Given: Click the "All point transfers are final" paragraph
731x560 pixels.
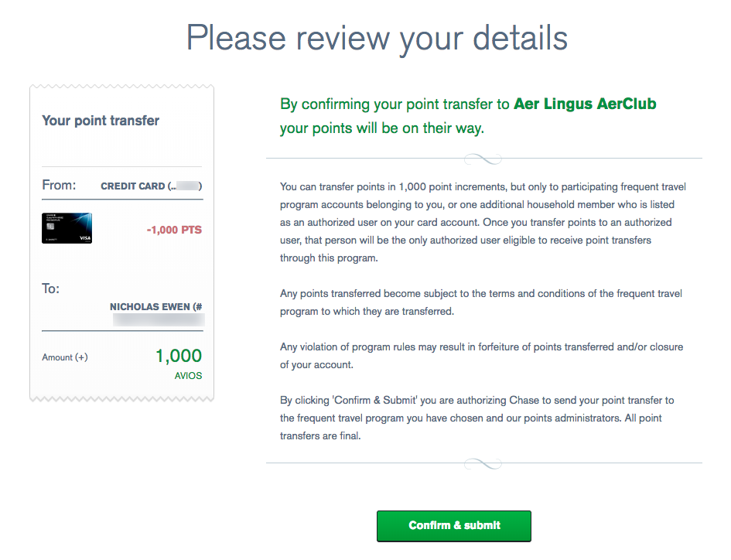Looking at the screenshot, I should (477, 418).
